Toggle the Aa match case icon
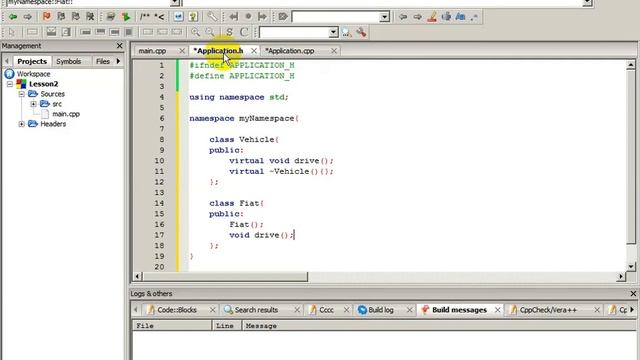Screen dimensions: 640x360 click(x=460, y=17)
